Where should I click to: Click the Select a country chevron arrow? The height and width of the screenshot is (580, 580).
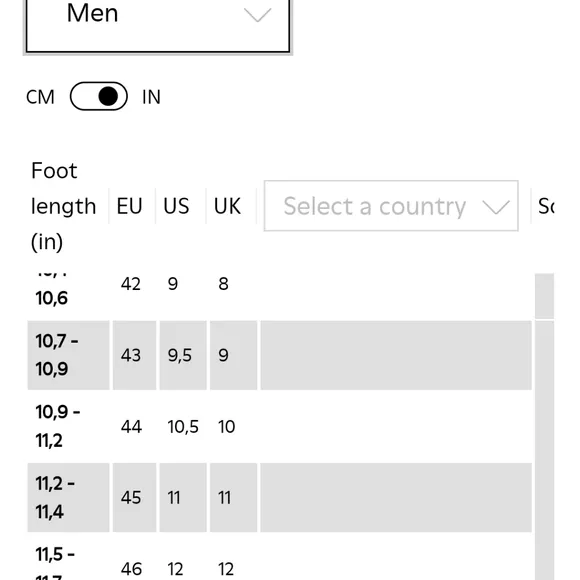coord(496,207)
